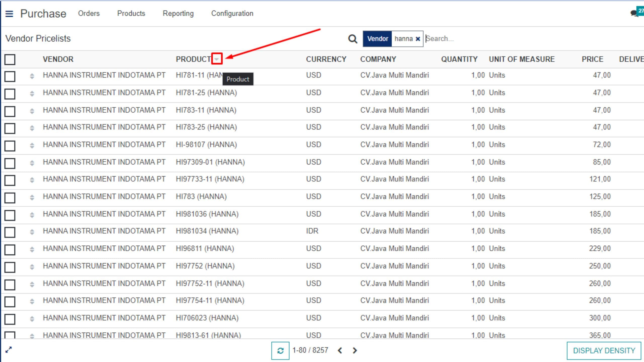Sort by the Company column header
The image size is (644, 362).
pyautogui.click(x=378, y=59)
